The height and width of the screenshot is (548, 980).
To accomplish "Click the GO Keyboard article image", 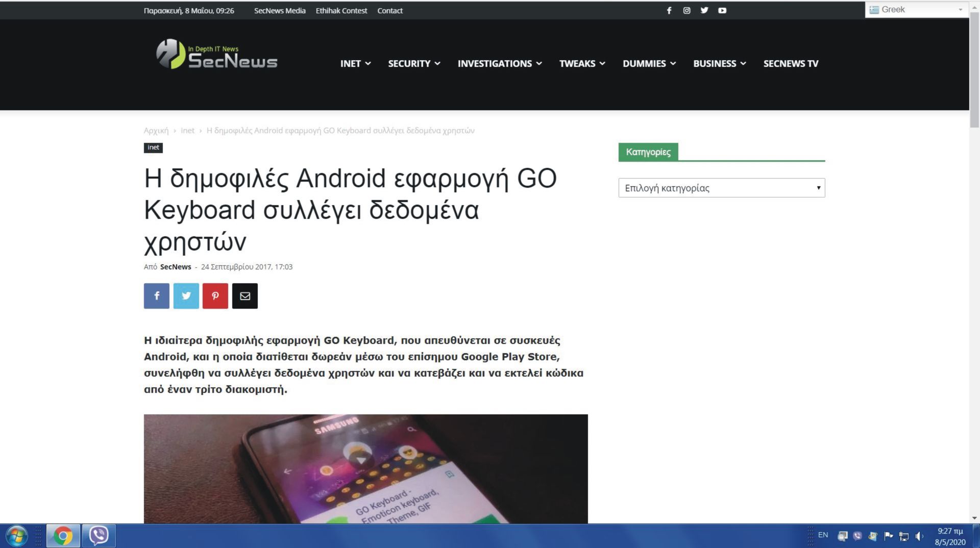I will (x=366, y=469).
